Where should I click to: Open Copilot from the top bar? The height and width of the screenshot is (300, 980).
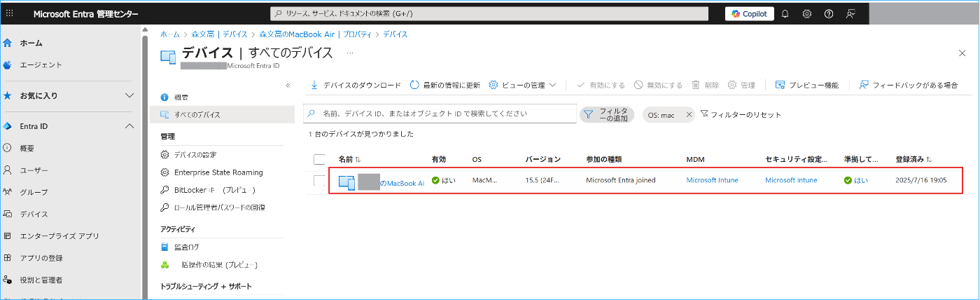click(x=749, y=13)
